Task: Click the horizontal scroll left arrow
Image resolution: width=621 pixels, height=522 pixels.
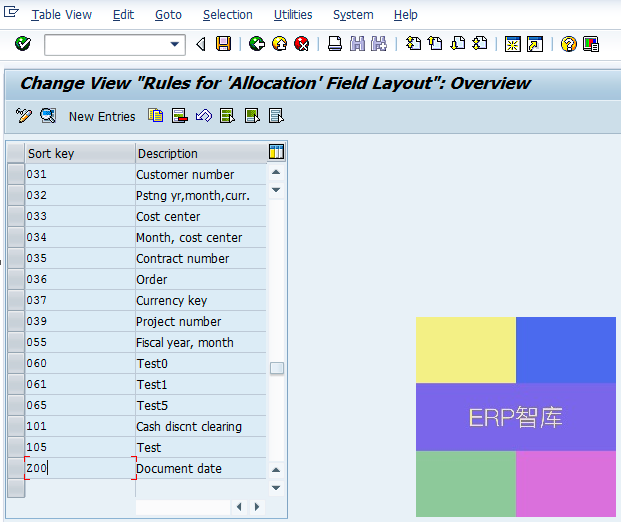Action: point(239,507)
